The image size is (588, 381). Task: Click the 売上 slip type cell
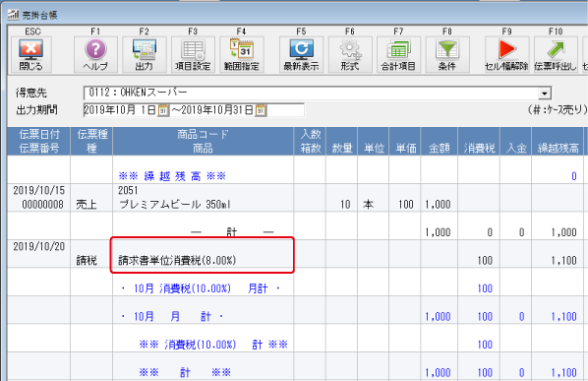click(x=87, y=205)
